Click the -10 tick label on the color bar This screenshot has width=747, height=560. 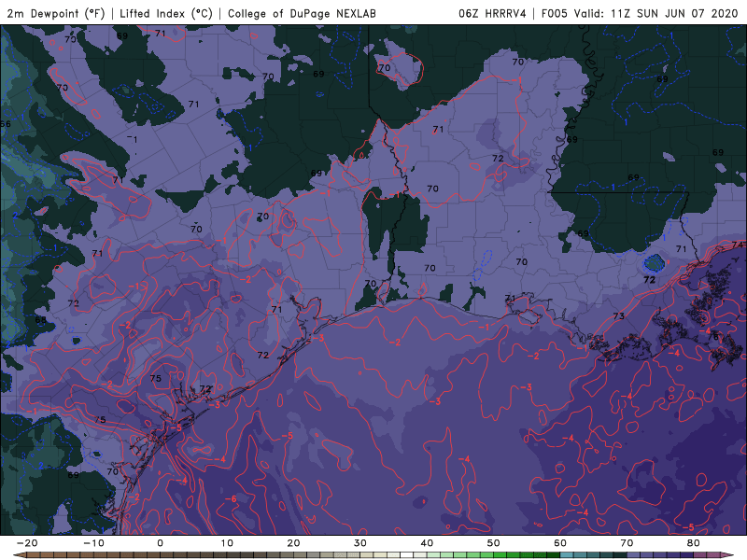point(93,543)
